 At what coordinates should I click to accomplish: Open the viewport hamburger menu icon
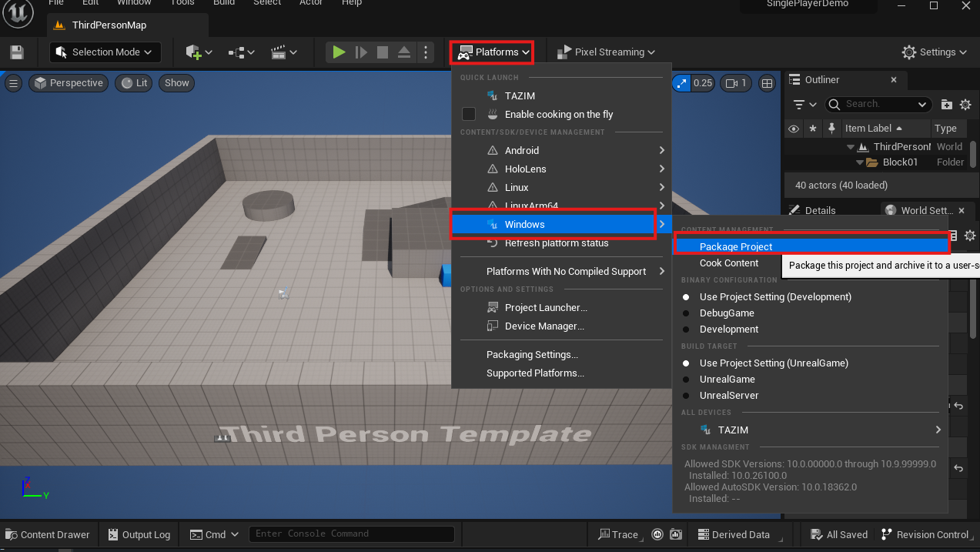(x=13, y=83)
